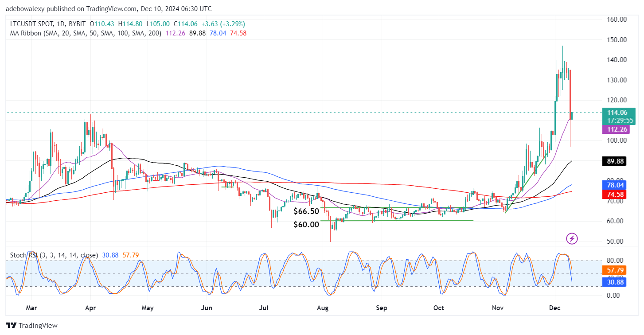Click the $66.50 level annotation
The image size is (644, 335).
[x=306, y=212]
